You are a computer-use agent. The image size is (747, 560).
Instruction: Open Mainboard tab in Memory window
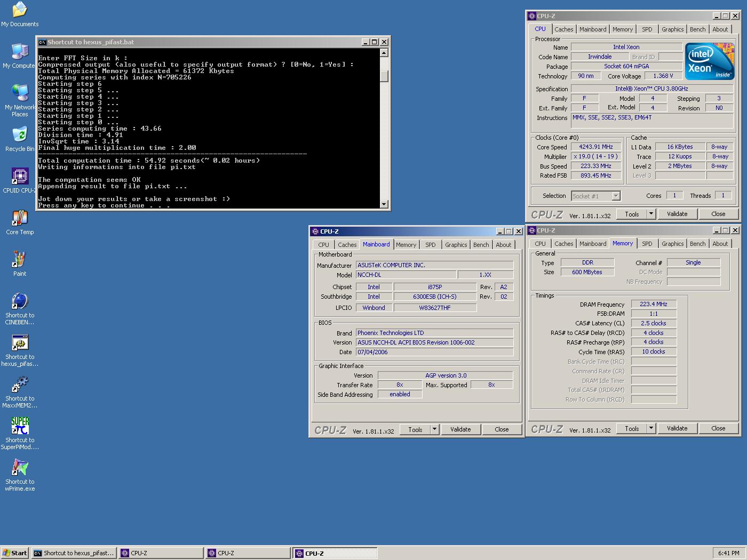(x=593, y=244)
